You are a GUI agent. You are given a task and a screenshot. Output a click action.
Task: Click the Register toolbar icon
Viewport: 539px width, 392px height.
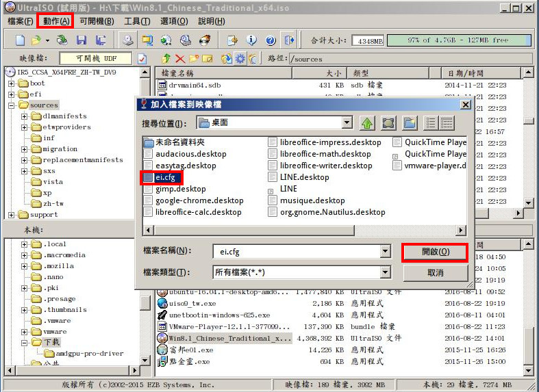(x=233, y=40)
